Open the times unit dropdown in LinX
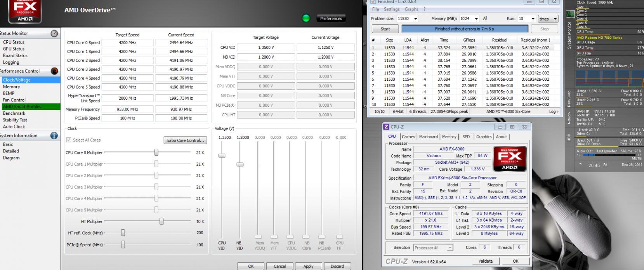 click(x=548, y=19)
